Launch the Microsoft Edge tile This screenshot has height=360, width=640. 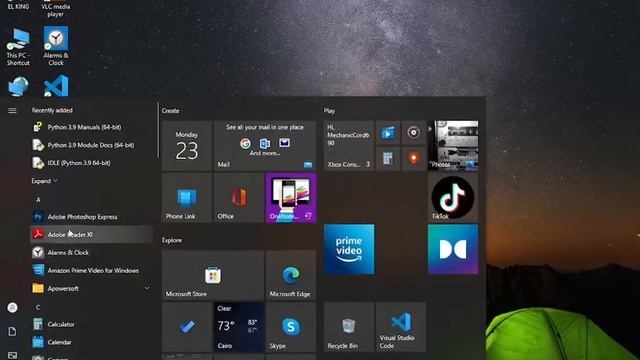(291, 275)
